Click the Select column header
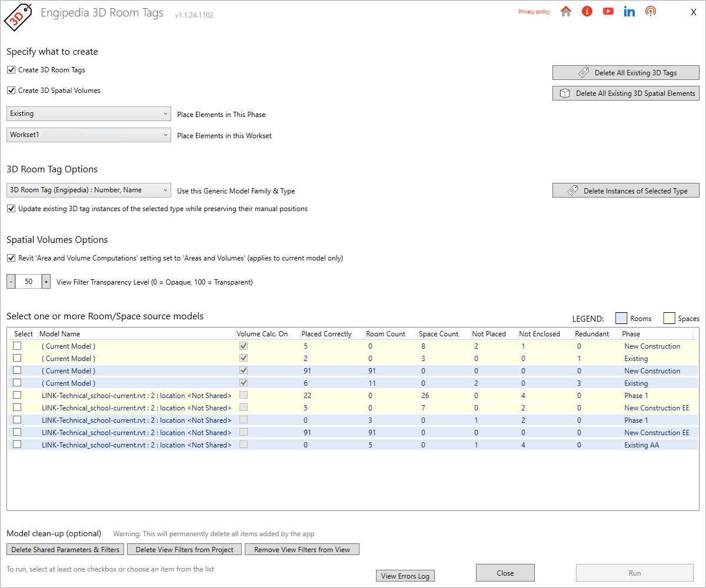Screen dimensions: 706x588 23,334
